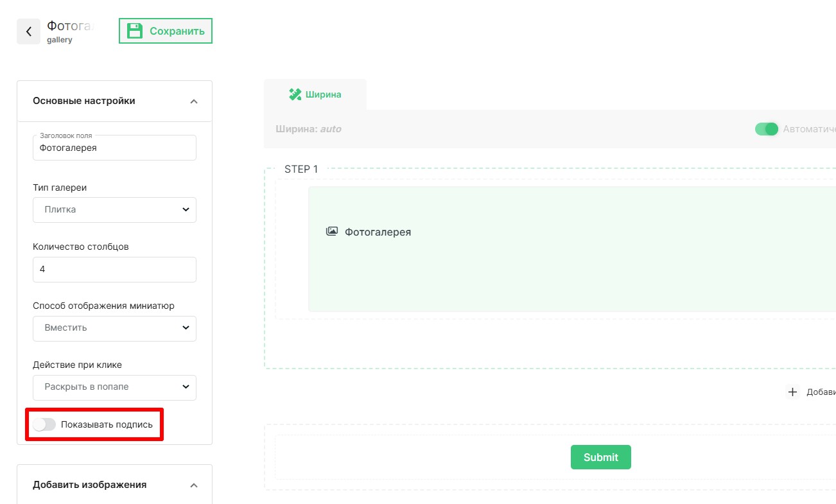
Task: Click the plus icon to add step
Action: 792,392
